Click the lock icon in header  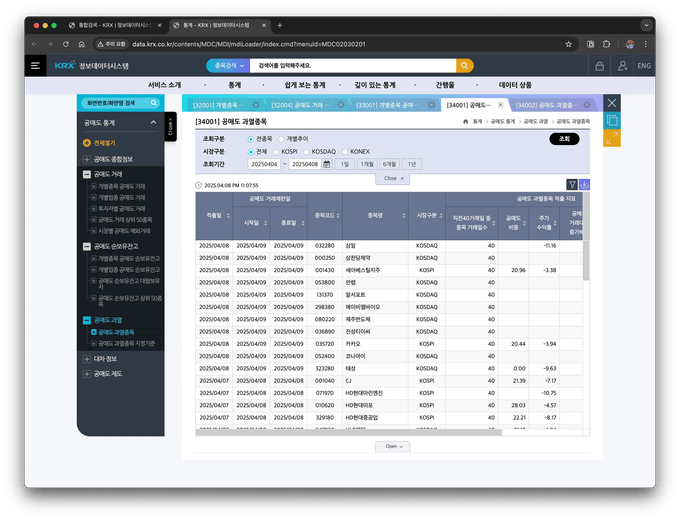599,66
